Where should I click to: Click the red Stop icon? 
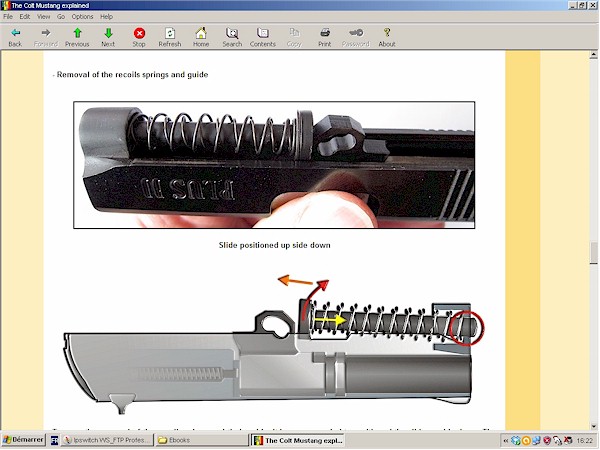coord(139,37)
